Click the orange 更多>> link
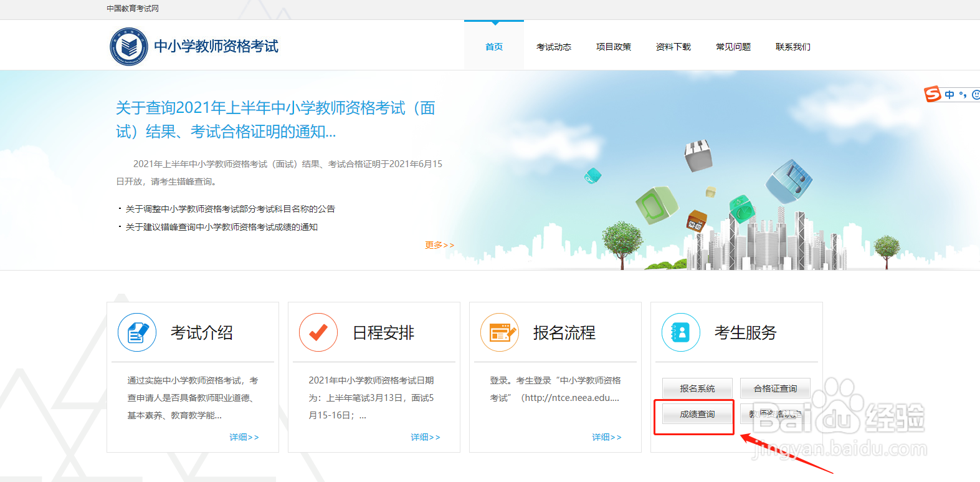The height and width of the screenshot is (482, 980). [x=439, y=245]
